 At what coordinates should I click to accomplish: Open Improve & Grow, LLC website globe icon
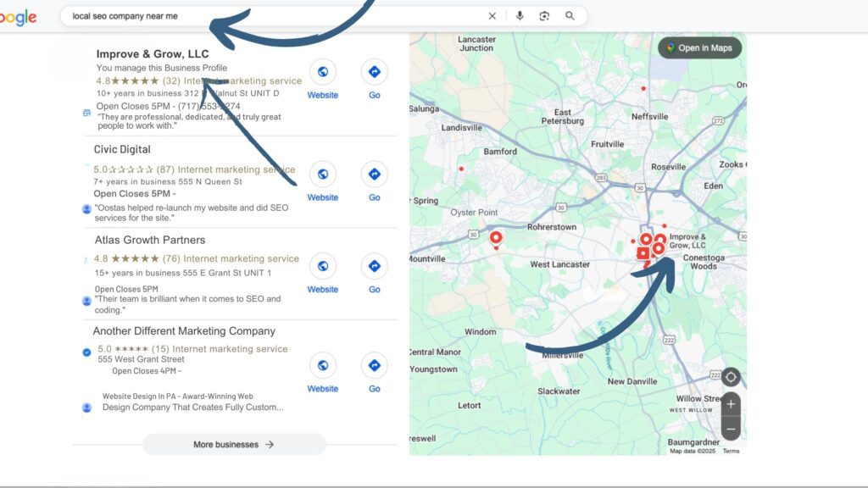coord(323,71)
